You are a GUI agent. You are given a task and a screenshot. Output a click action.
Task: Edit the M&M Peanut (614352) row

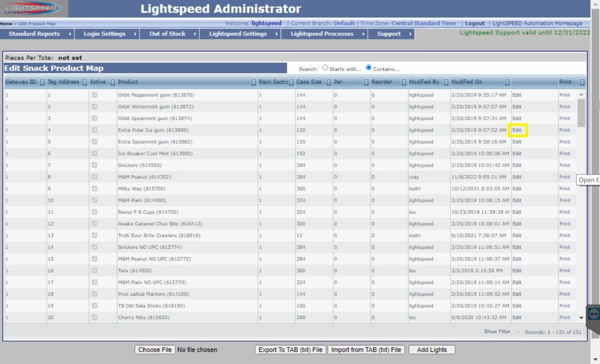(517, 177)
